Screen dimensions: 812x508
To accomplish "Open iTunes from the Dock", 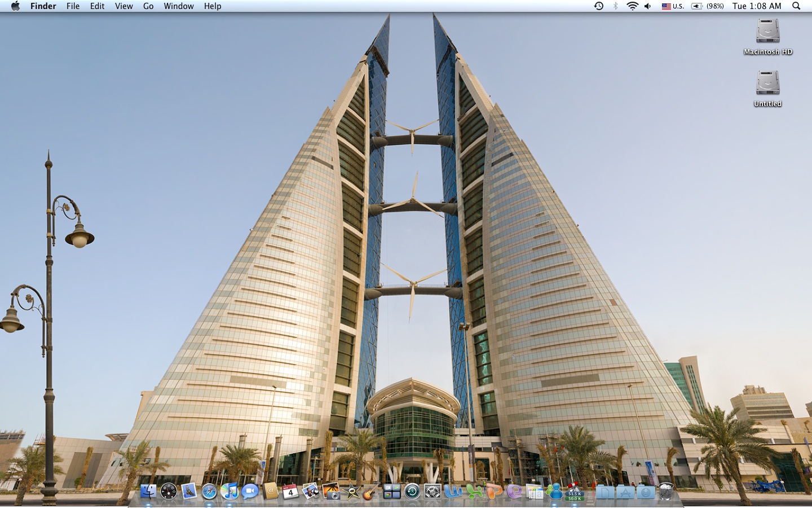I will click(x=230, y=491).
